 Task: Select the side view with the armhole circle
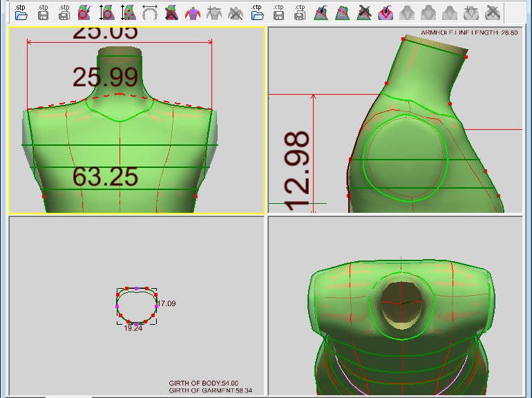tap(395, 120)
